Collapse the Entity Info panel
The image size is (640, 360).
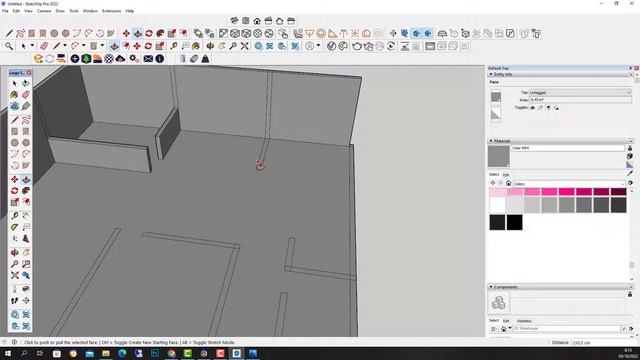coord(491,74)
